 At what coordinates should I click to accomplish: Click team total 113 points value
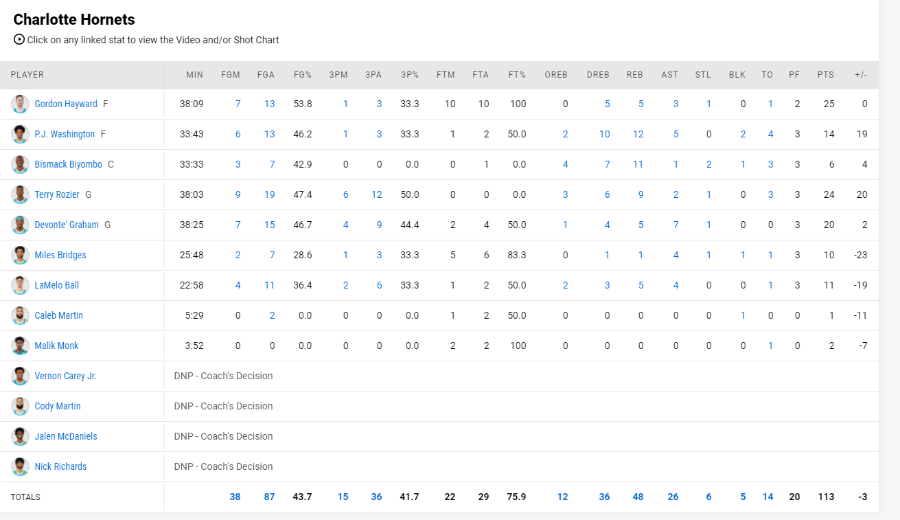[x=826, y=497]
